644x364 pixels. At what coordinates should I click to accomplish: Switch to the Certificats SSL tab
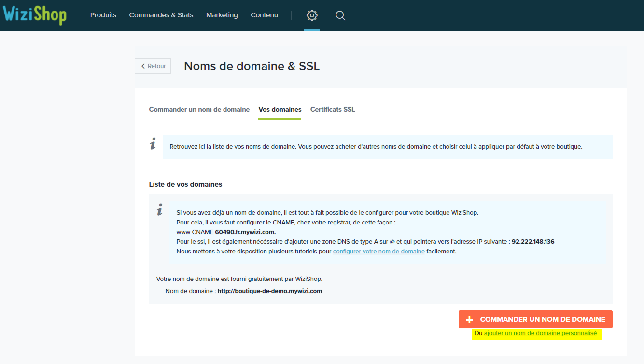333,109
